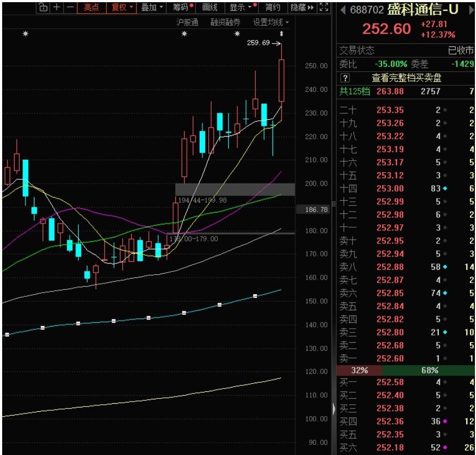Click the 68% buy ratio bar

(x=429, y=370)
